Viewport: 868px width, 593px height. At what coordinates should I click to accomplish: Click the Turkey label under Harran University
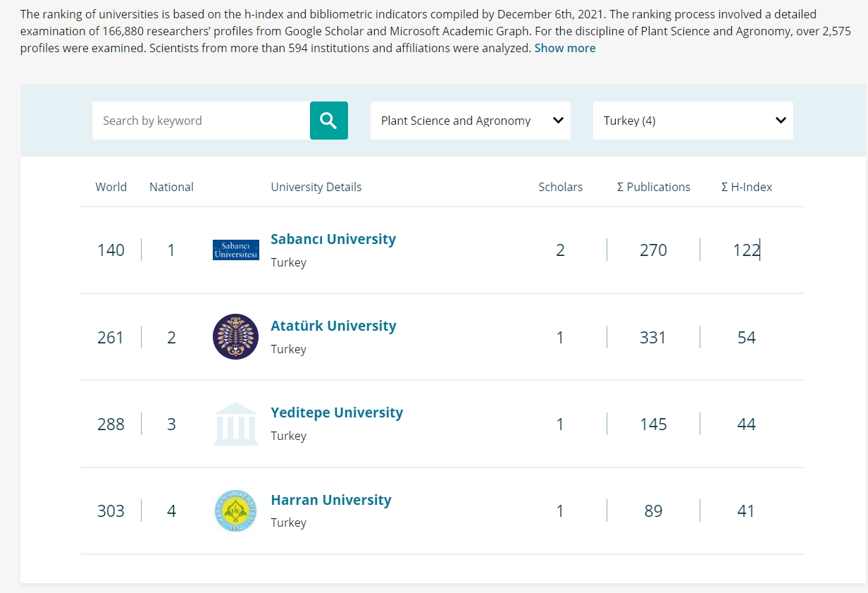tap(288, 522)
